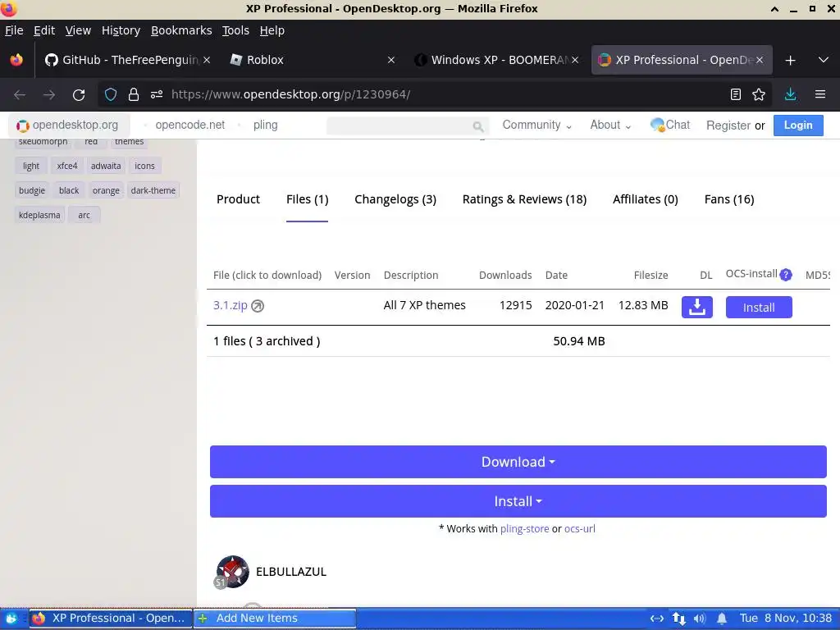Go back with the left arrow icon
The image size is (840, 630).
pyautogui.click(x=20, y=95)
